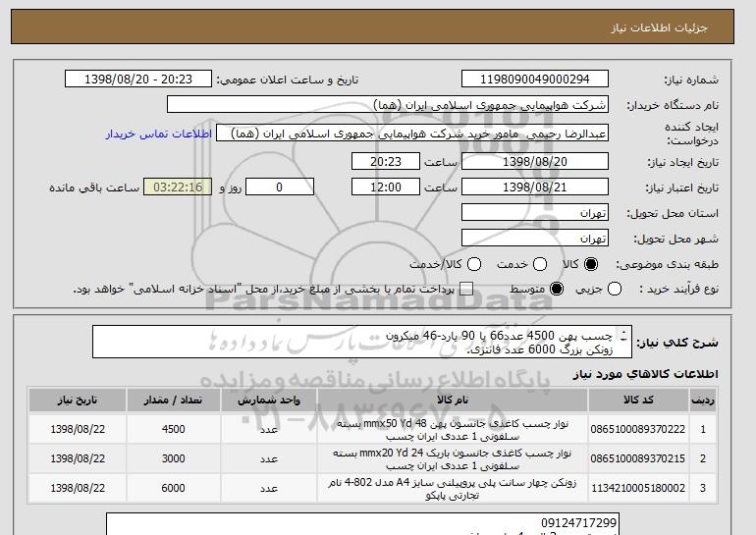Click the remaining time countdown 03:22:16
Screen dimensions: 756x535
(178, 187)
